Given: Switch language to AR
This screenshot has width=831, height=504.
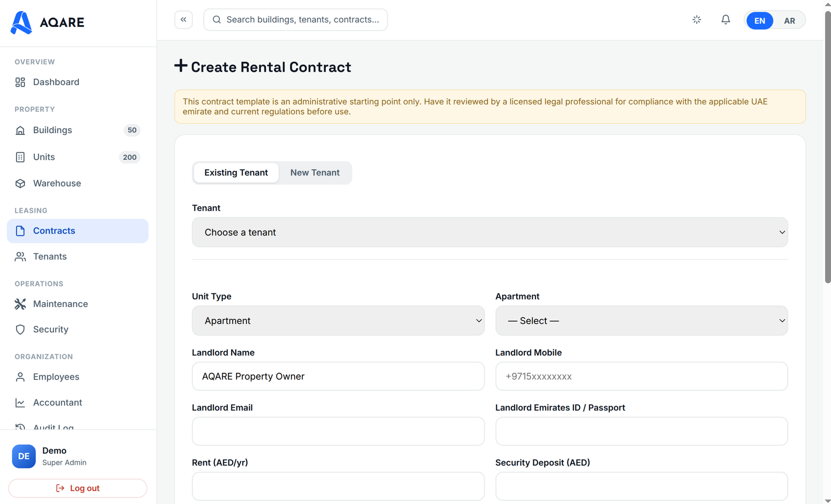Looking at the screenshot, I should [x=789, y=21].
